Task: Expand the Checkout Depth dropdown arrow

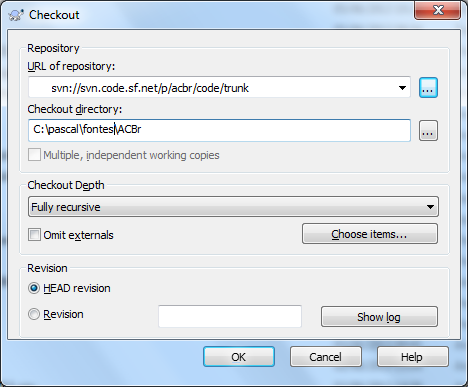Action: [x=430, y=207]
